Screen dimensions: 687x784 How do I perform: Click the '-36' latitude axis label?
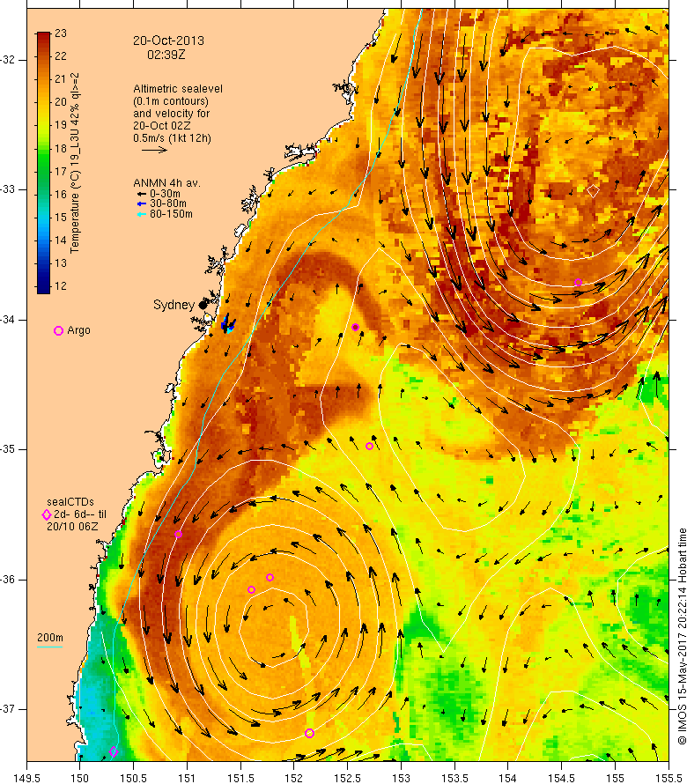(9, 580)
